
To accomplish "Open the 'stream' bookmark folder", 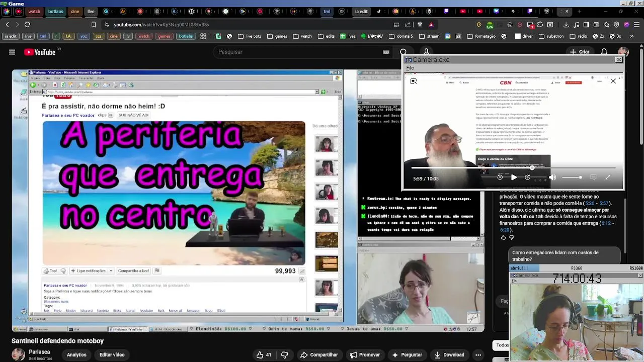I will pos(429,36).
